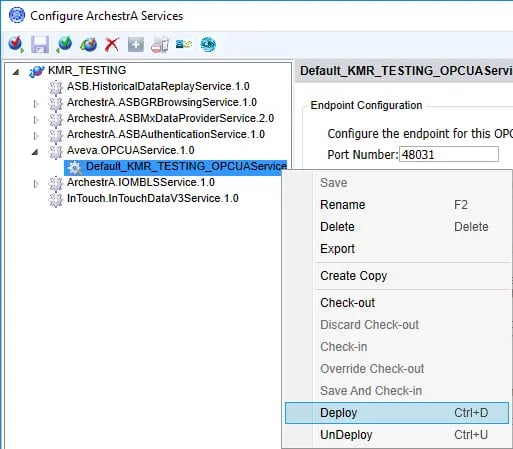Click the floppy disk save icon
Viewport: 513px width, 449px height.
40,44
